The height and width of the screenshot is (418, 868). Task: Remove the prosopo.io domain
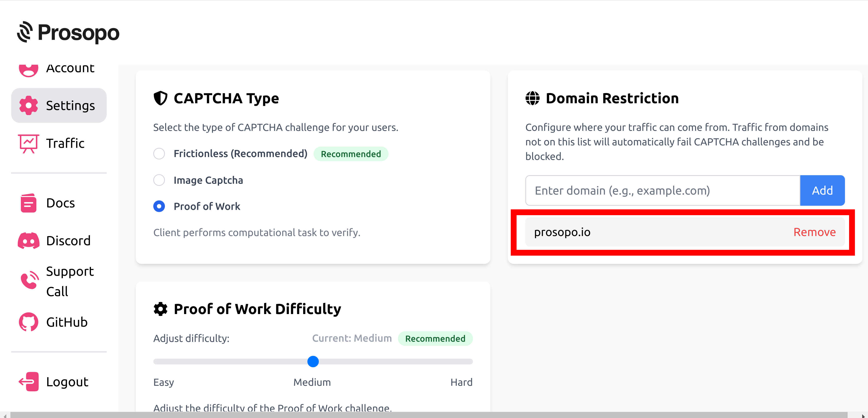click(x=814, y=232)
